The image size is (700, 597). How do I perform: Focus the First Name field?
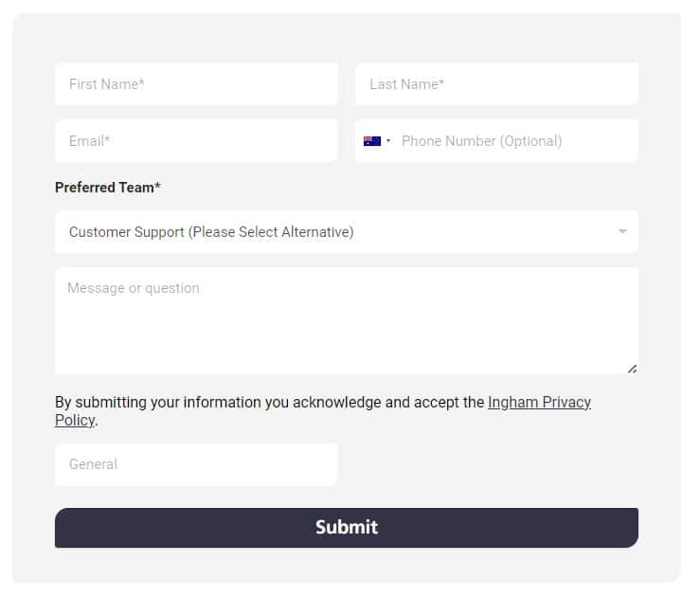click(196, 84)
